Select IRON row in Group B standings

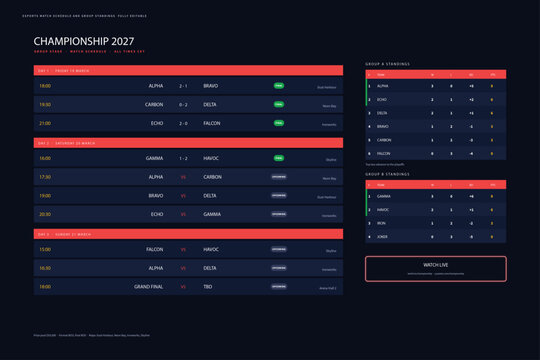[x=436, y=223]
